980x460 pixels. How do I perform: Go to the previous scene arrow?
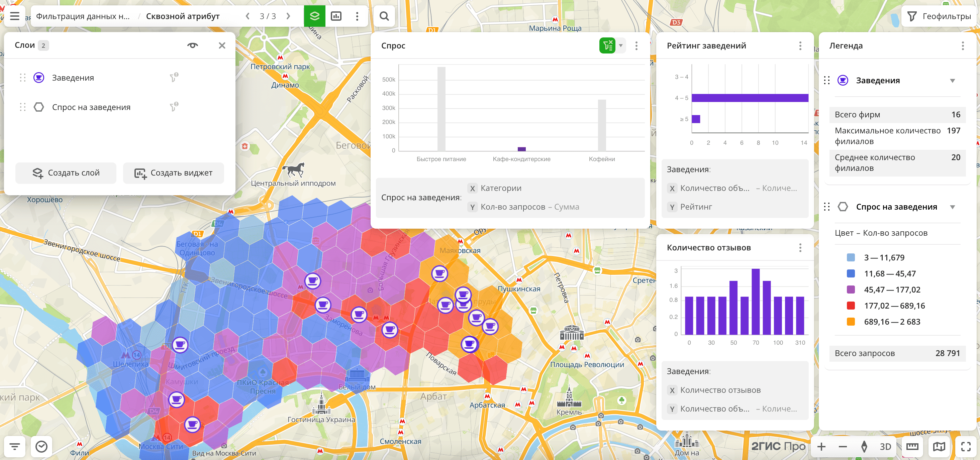click(x=248, y=16)
